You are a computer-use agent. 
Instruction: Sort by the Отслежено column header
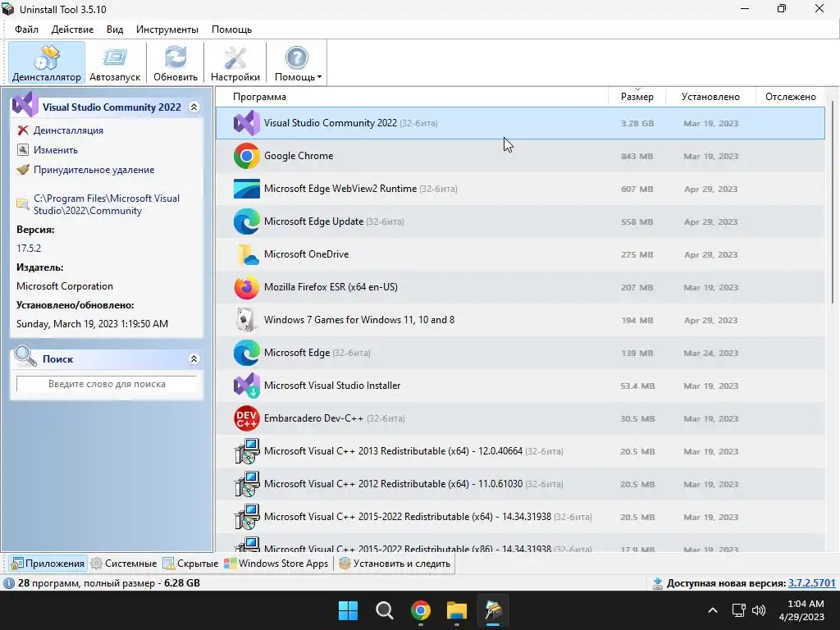(790, 97)
